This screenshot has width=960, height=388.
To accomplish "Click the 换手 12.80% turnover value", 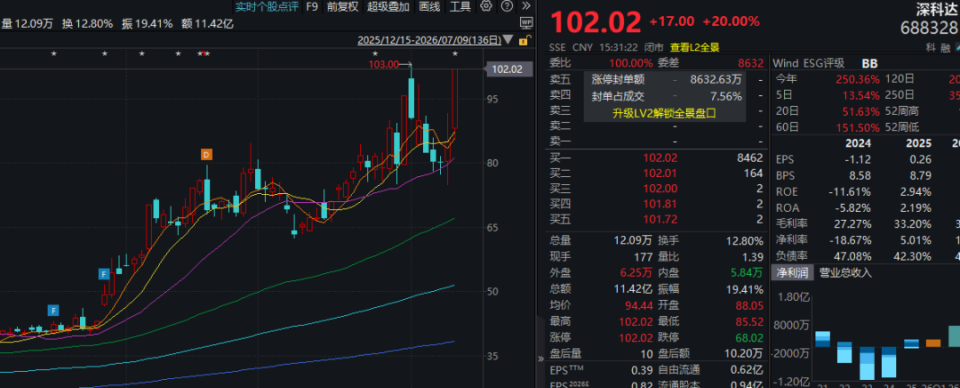I will (x=743, y=241).
